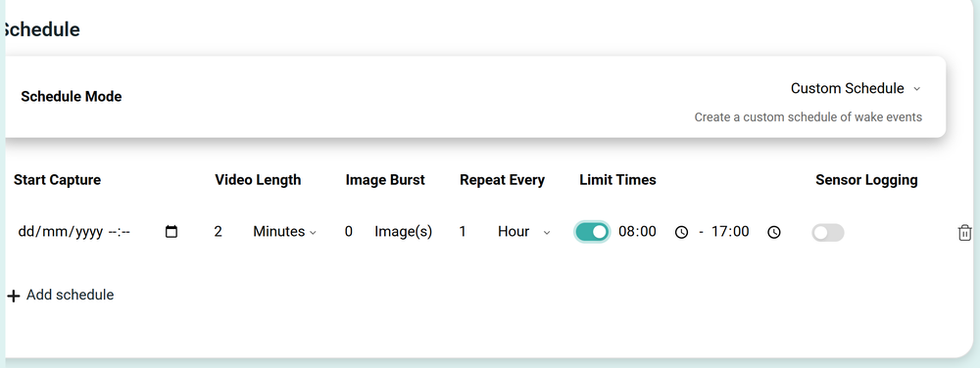Click the Video Length column header
Image resolution: width=980 pixels, height=368 pixels.
[x=258, y=180]
